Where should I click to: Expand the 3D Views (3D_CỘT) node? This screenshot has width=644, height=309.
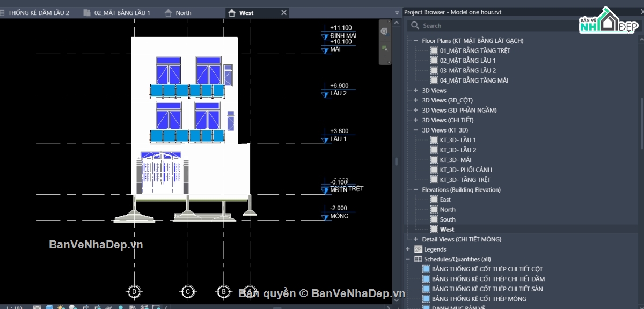(x=415, y=100)
